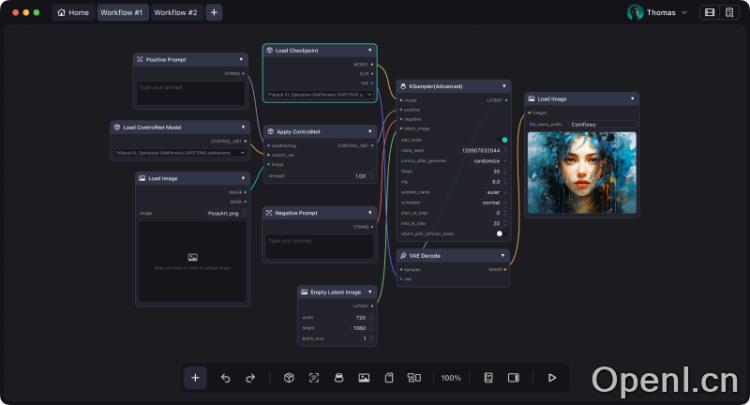Open the Thomas user account menu
The image size is (750, 405).
[658, 13]
